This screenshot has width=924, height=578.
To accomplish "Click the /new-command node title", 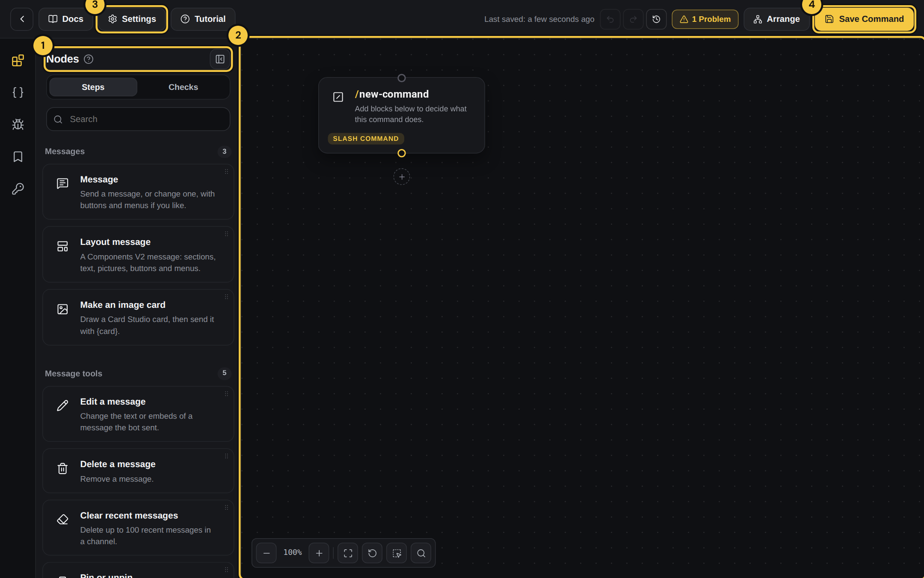I will tap(392, 94).
